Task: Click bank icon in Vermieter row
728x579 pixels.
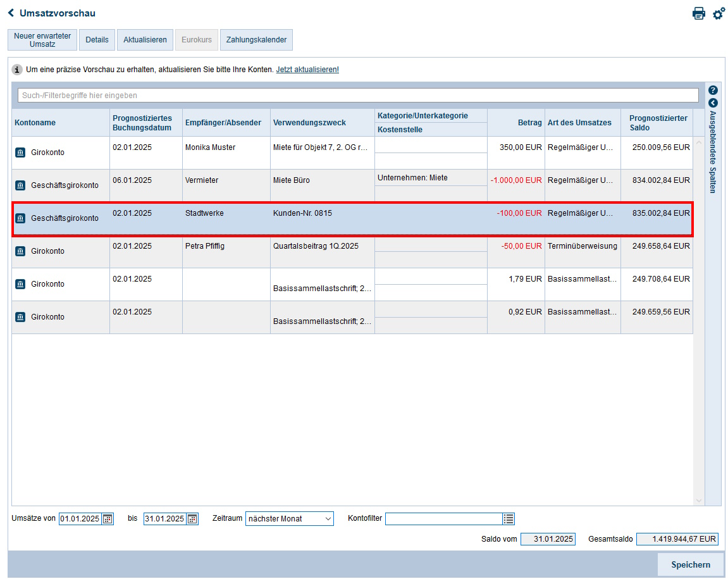Action: (x=20, y=185)
